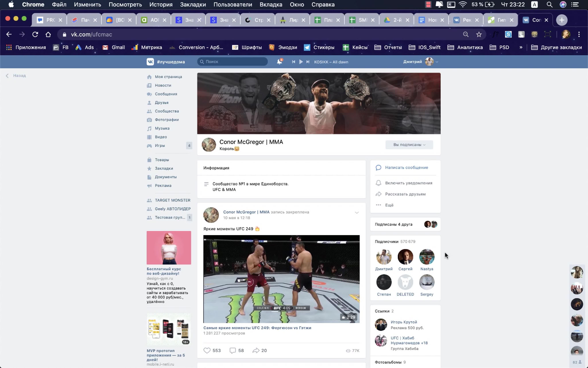Open the Закладки menu in menu bar
Screen dimensions: 588x368
[x=193, y=5]
